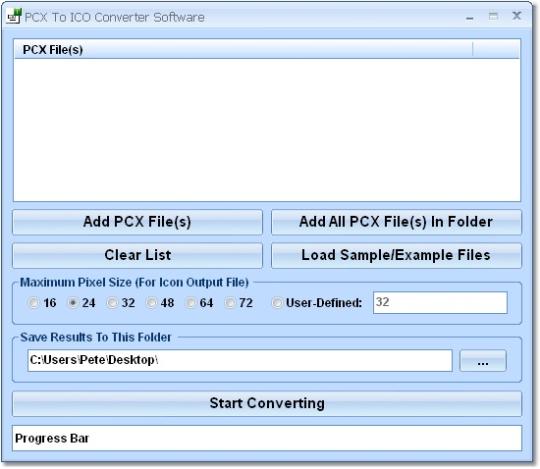Click inside the empty PCX file list
Screen dimensions: 540x469
[267, 130]
